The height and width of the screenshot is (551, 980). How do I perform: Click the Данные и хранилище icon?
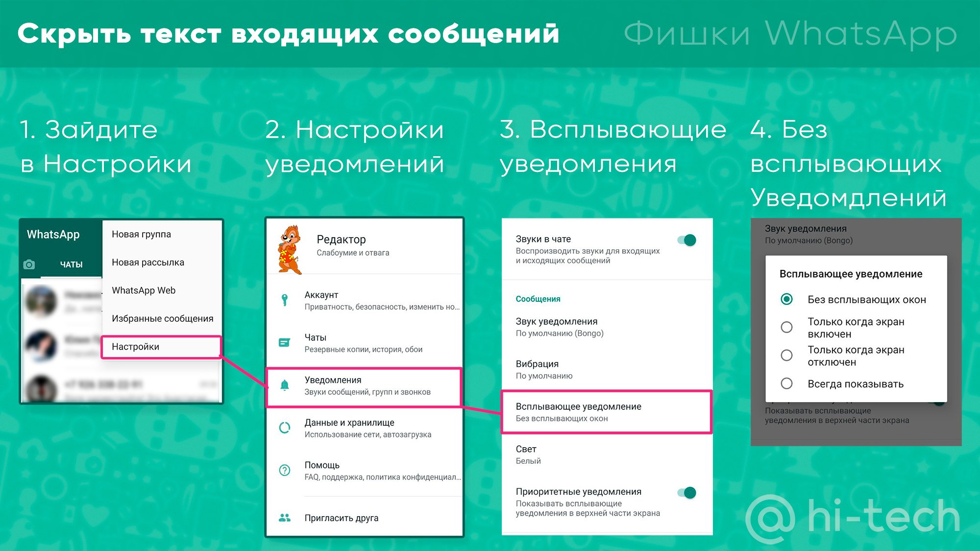[x=284, y=428]
